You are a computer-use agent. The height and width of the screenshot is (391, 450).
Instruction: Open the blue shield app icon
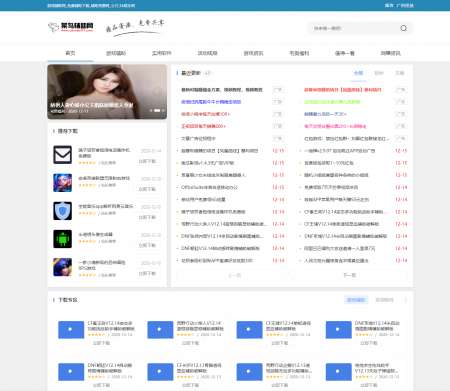63,211
